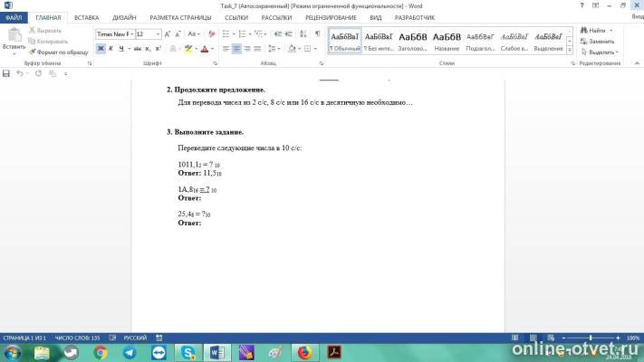Toggle show paragraph marks (¶)
Viewport: 644px width, 362px height.
click(318, 33)
